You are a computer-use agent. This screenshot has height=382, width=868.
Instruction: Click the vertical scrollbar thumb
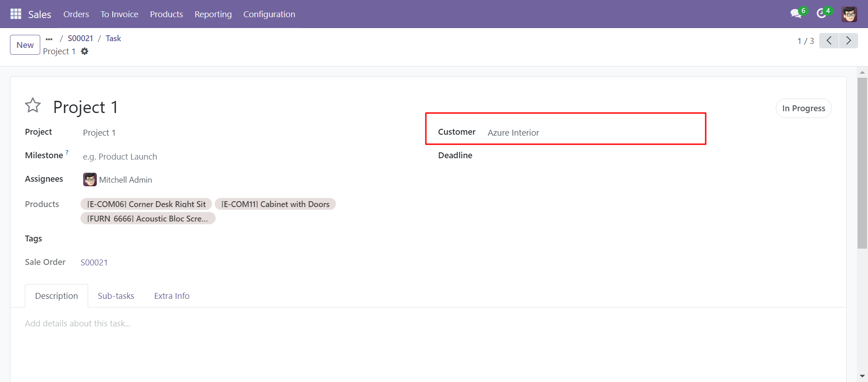tap(862, 163)
